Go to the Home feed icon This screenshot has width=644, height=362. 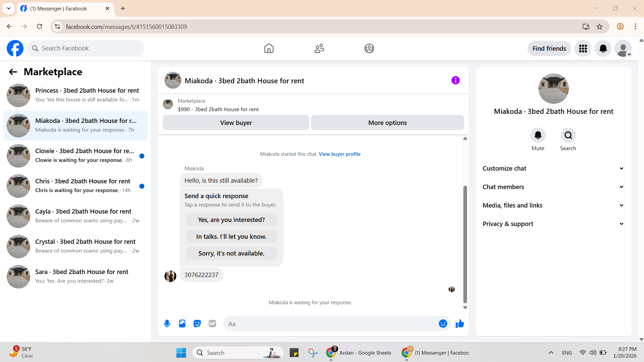pyautogui.click(x=269, y=48)
